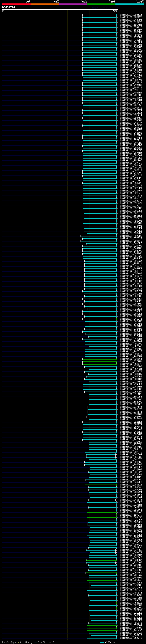Select the UniRef100_A1ZEZ2 label
Image resolution: width=146 pixels, height=644 pixels.
pyautogui.click(x=131, y=309)
